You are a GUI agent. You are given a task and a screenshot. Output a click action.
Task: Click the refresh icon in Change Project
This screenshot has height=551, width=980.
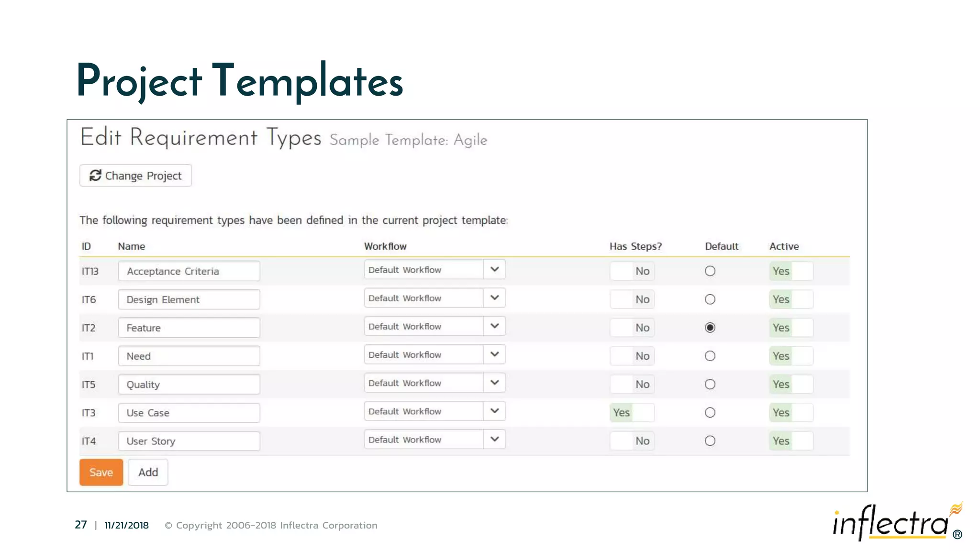tap(95, 176)
